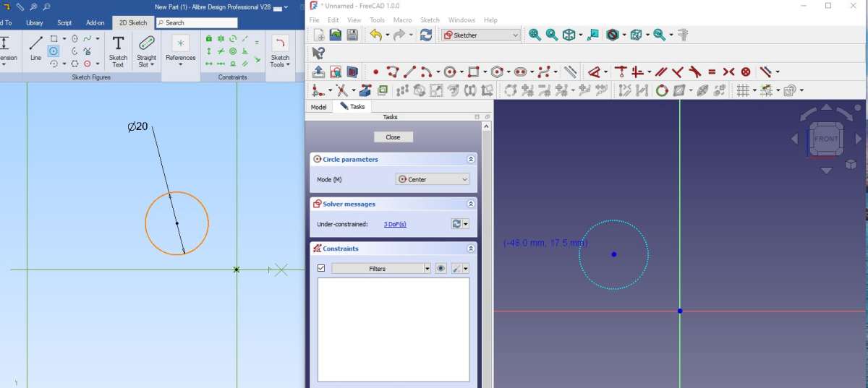Click Undo in FreeCAD toolbar
The width and height of the screenshot is (868, 388).
[375, 35]
